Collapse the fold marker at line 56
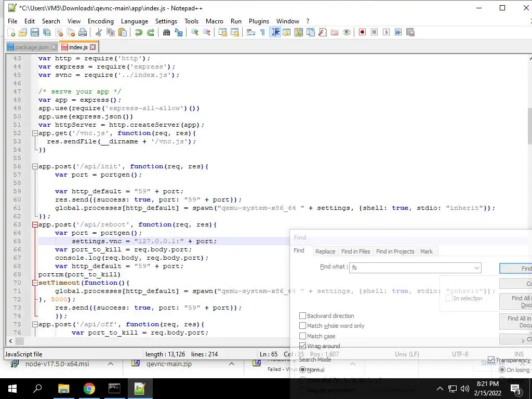 [x=35, y=167]
